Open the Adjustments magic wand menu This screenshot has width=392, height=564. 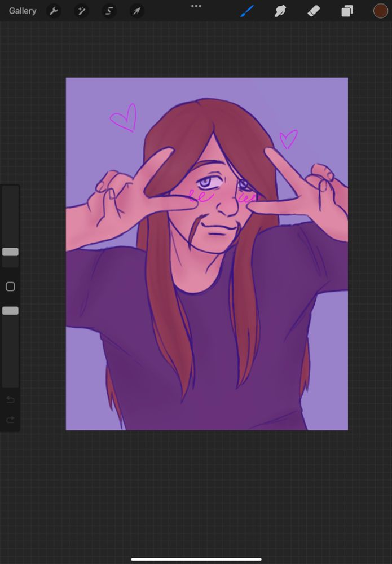[81, 11]
